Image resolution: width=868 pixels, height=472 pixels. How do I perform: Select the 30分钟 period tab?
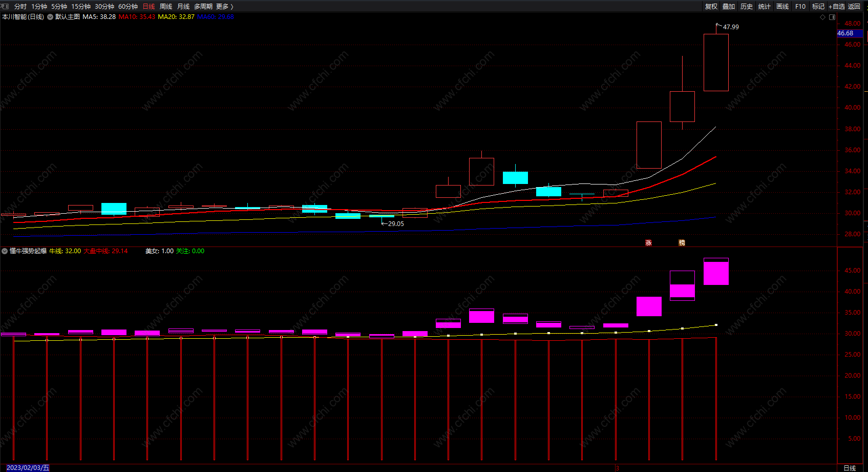tap(104, 7)
